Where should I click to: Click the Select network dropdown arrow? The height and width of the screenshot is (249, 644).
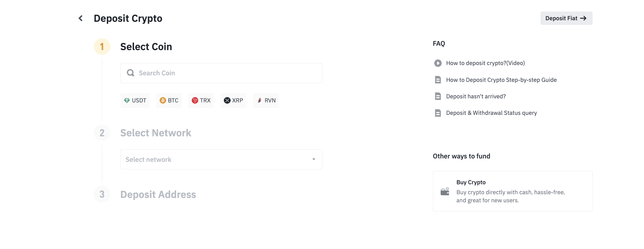(314, 159)
